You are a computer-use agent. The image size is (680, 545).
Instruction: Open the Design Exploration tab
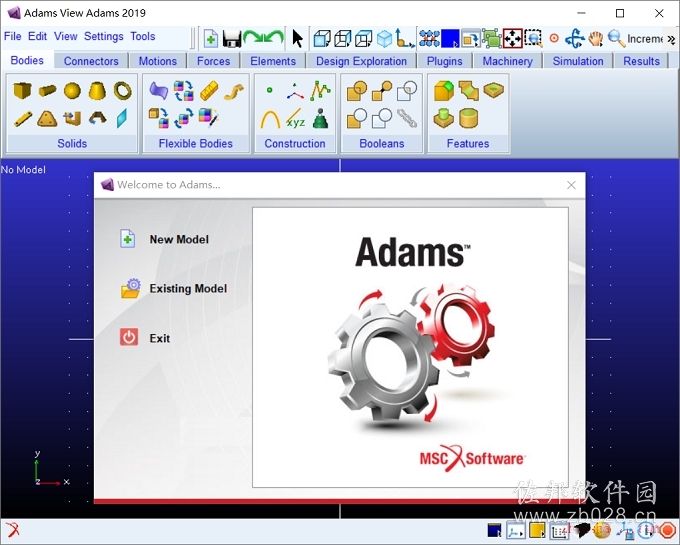point(361,61)
